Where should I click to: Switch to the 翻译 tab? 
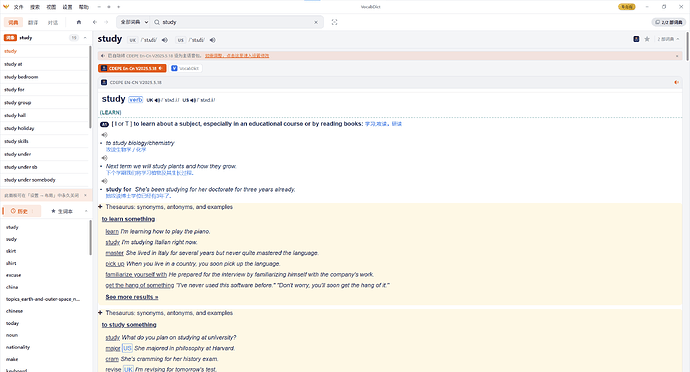(33, 22)
